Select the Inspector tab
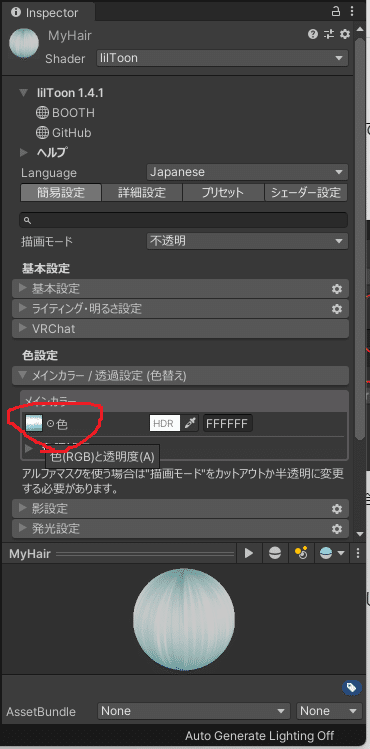This screenshot has height=749, width=370. 47,12
